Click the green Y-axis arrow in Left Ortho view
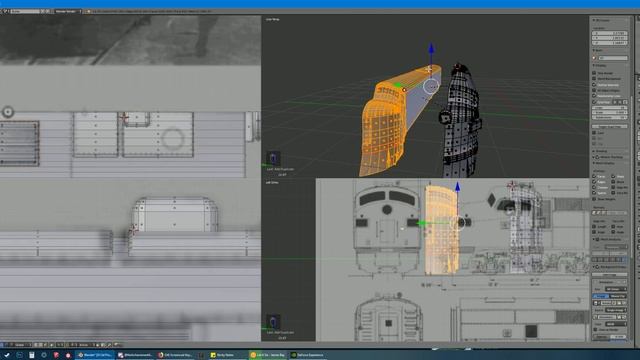This screenshot has height=360, width=640. click(422, 223)
